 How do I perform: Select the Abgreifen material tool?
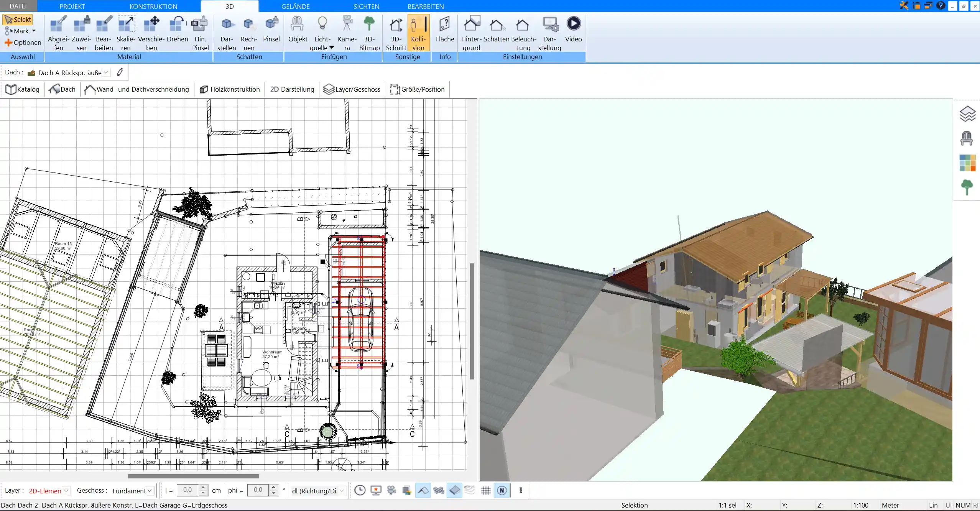58,33
